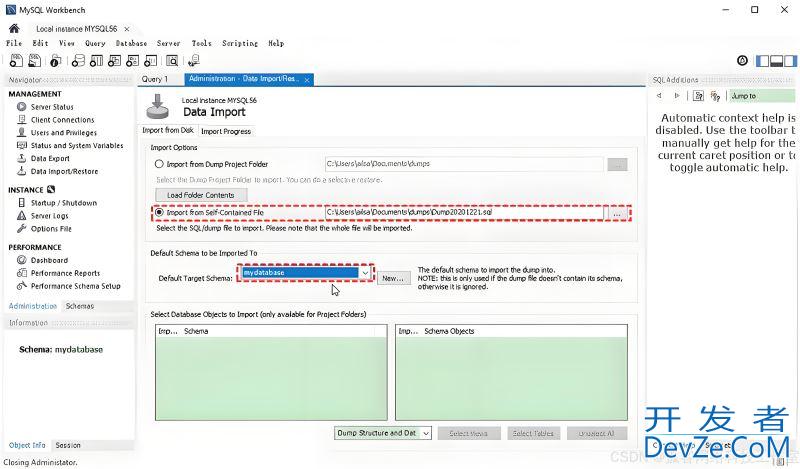The width and height of the screenshot is (800, 469).
Task: Browse for dump project folder button
Action: [617, 164]
